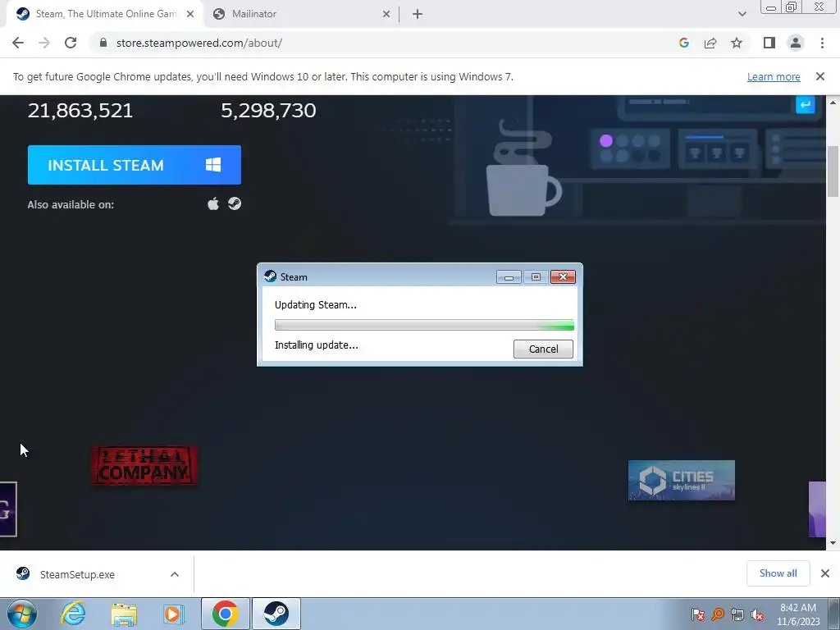Click the Steam icon in dialog title bar

point(271,276)
